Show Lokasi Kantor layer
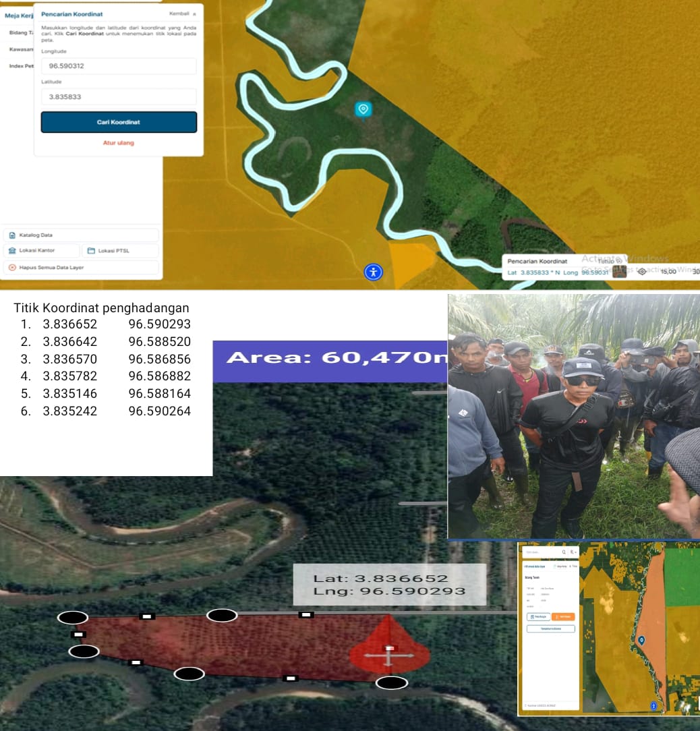The image size is (700, 731). click(x=42, y=251)
